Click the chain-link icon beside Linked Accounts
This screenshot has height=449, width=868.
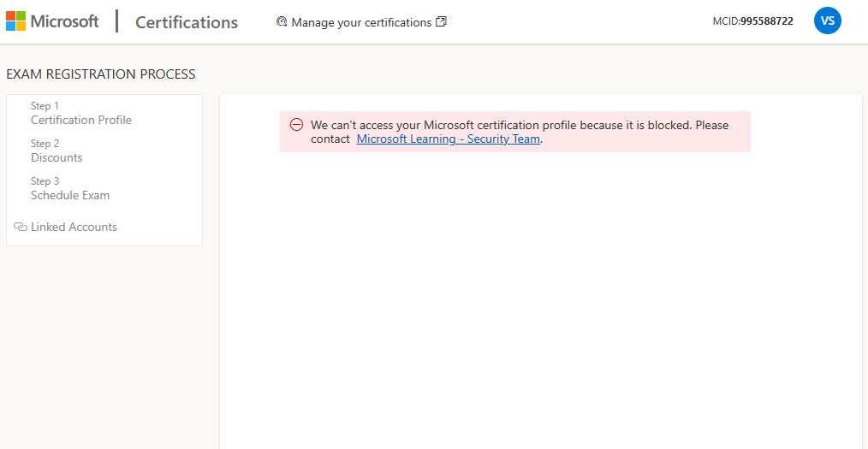(21, 227)
